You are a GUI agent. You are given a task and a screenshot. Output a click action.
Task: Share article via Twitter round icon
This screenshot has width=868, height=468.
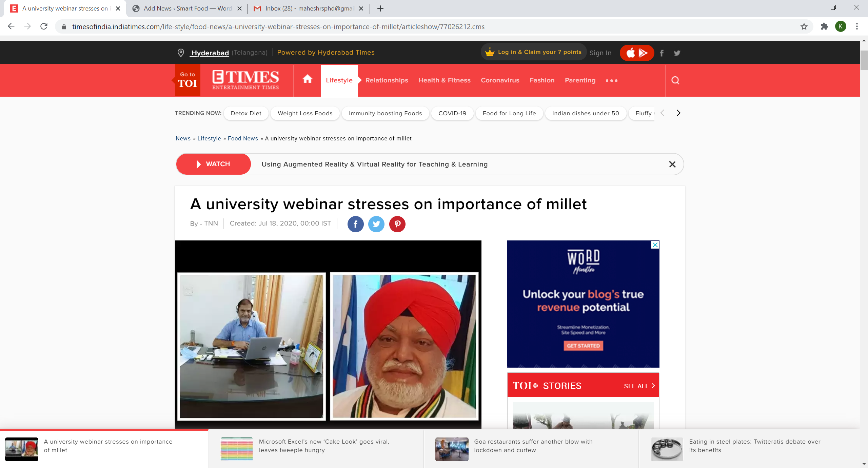pos(376,224)
